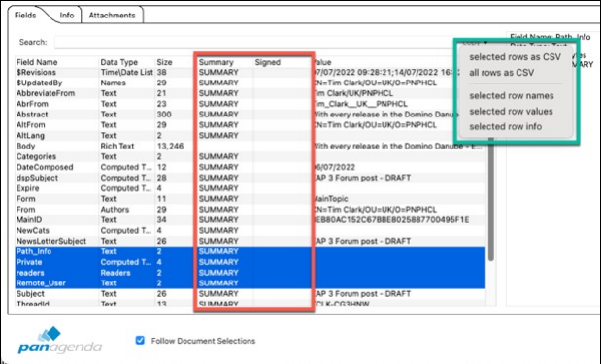Sort by the Summary column header
Screen dimensions: 601x364
click(216, 62)
